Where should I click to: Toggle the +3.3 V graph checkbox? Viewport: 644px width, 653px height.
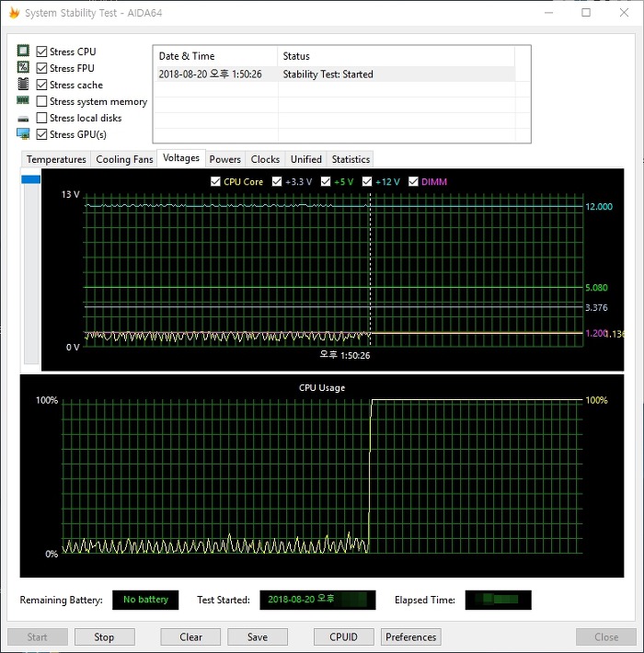tap(277, 181)
